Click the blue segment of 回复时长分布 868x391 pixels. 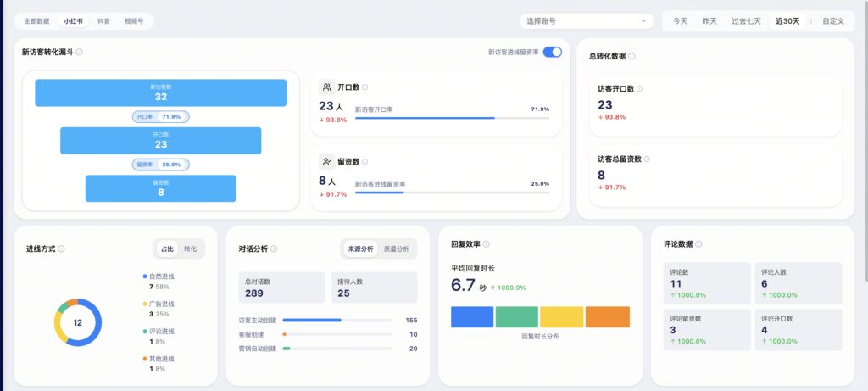[472, 317]
